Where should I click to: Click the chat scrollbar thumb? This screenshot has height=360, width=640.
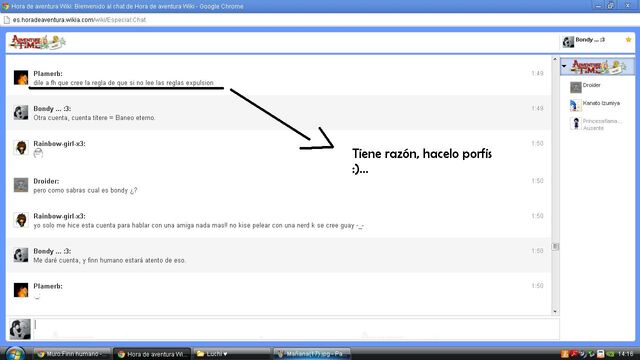pyautogui.click(x=555, y=247)
